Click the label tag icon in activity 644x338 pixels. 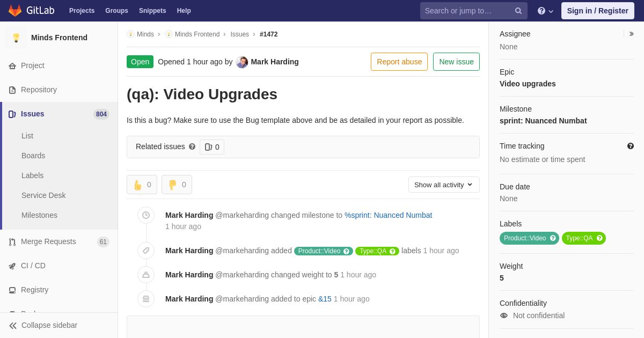pyautogui.click(x=146, y=251)
